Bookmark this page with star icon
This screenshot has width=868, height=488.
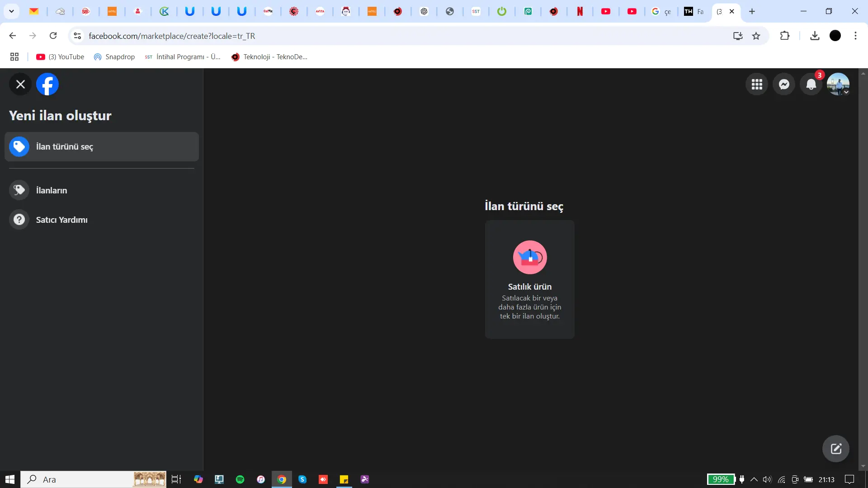point(756,36)
